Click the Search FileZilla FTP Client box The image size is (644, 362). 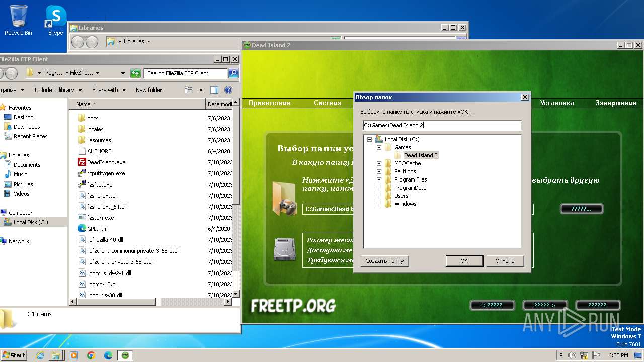click(x=186, y=73)
